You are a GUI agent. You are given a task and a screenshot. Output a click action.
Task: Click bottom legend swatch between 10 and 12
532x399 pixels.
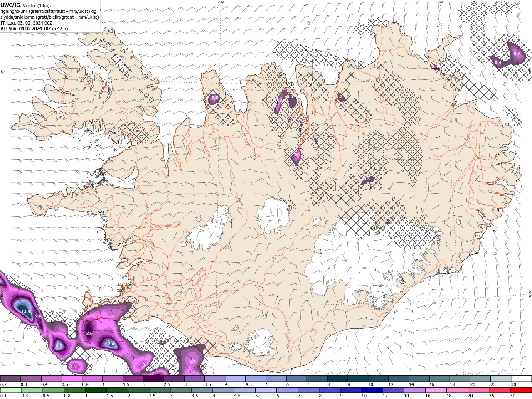pos(372,390)
